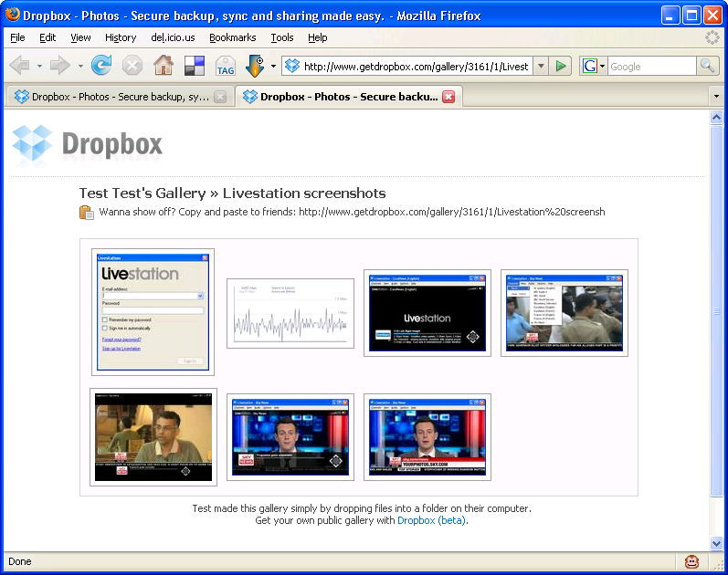Click into the Google search field
Viewport: 728px width, 575px height.
[652, 67]
